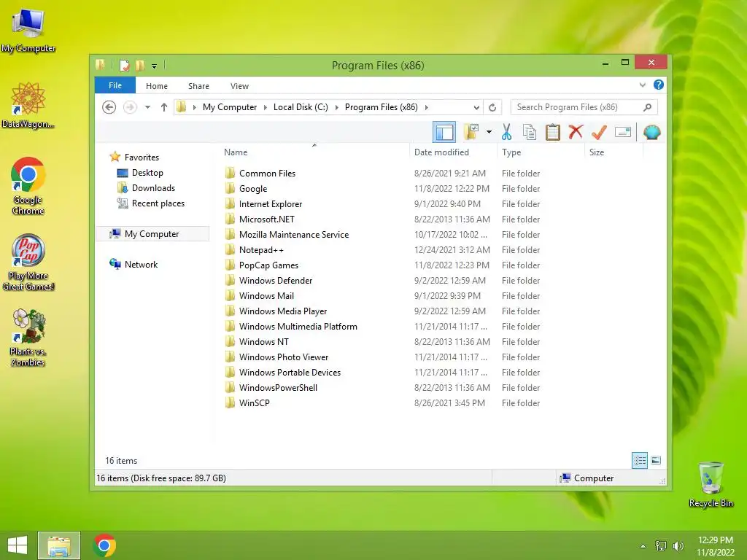Click the Rename toolbar icon

623,132
